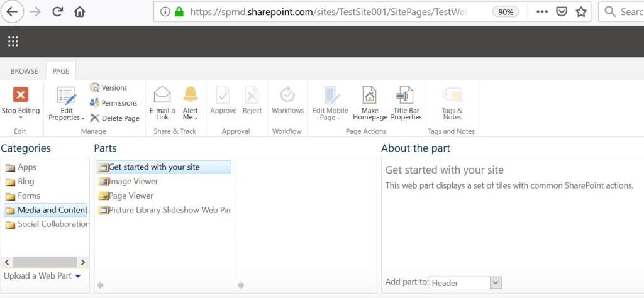Select the Social Collaboration category
The width and height of the screenshot is (644, 298).
pyautogui.click(x=47, y=224)
